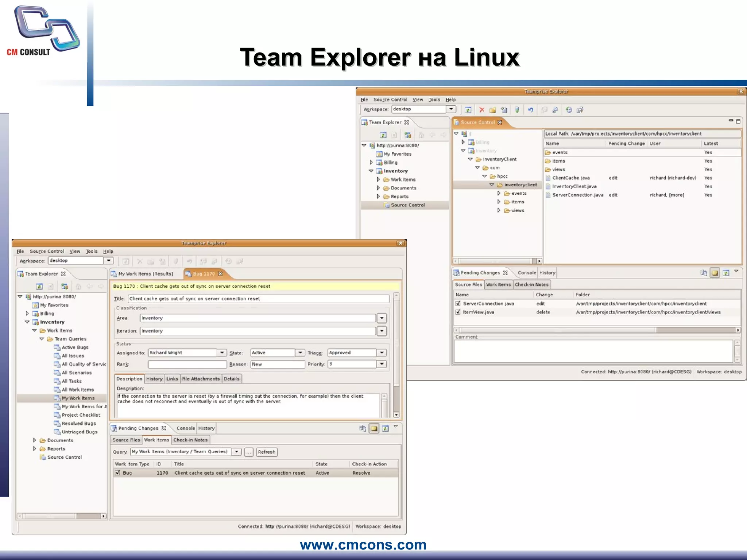This screenshot has height=560, width=747.
Task: Click the blue undo arrow icon in the Source Control window toolbar
Action: (530, 110)
